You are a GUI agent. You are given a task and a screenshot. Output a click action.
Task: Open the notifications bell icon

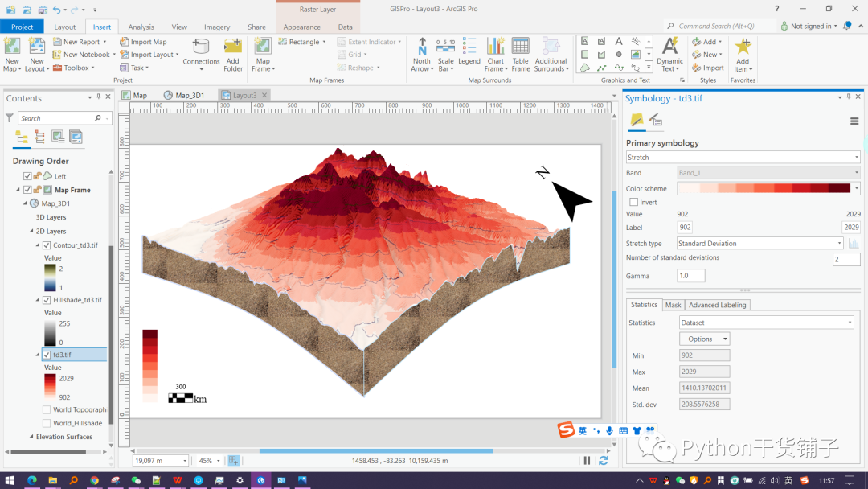(847, 26)
